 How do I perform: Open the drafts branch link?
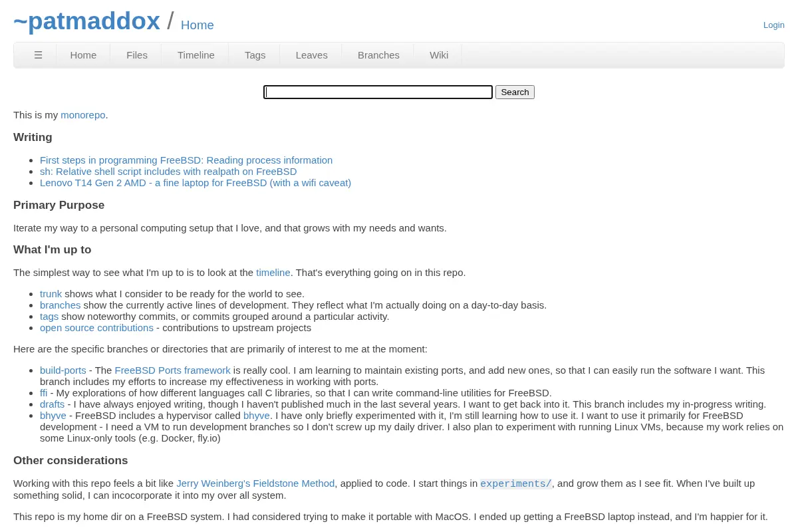[x=52, y=404]
